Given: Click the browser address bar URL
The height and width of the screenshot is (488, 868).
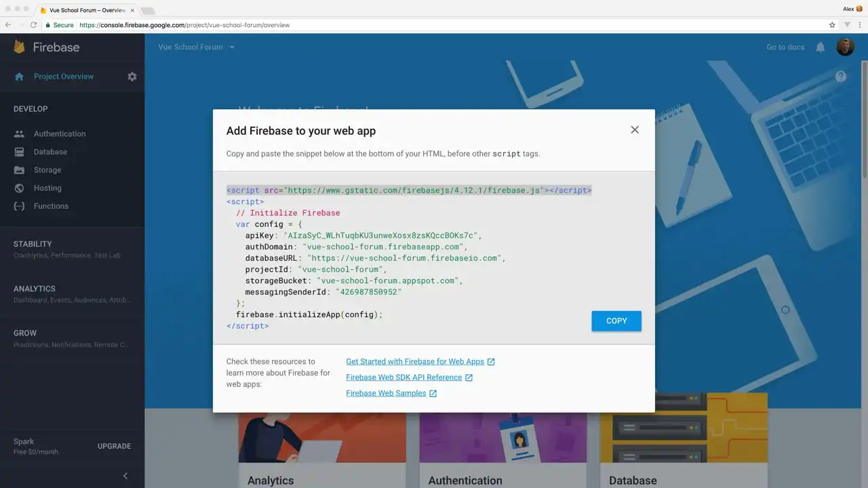Looking at the screenshot, I should pos(184,25).
